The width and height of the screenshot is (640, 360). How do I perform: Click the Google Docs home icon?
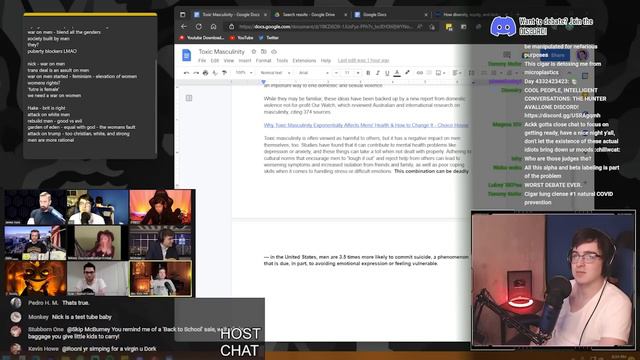(187, 55)
